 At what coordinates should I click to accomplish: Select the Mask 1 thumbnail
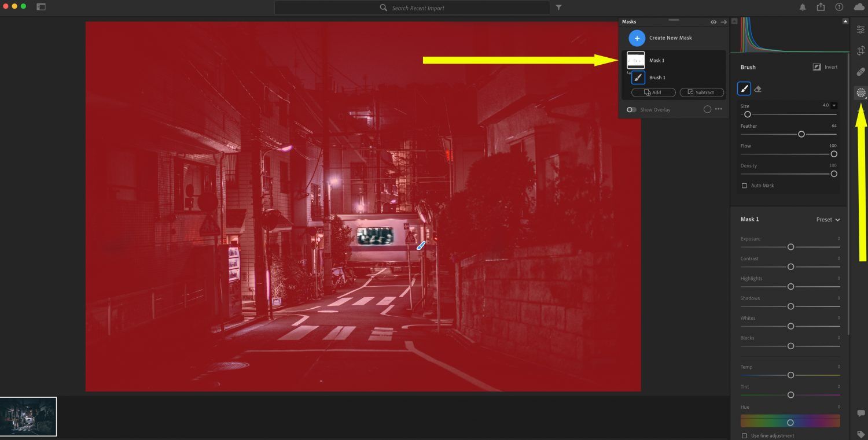click(x=636, y=60)
